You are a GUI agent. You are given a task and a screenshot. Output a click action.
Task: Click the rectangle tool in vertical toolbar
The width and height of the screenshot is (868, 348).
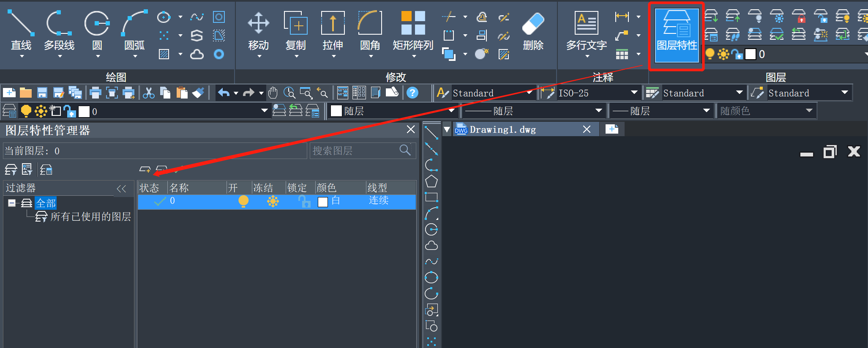(x=431, y=197)
